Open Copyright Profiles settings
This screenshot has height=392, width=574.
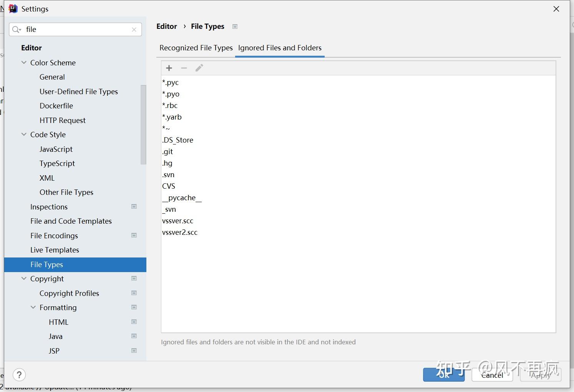click(69, 293)
